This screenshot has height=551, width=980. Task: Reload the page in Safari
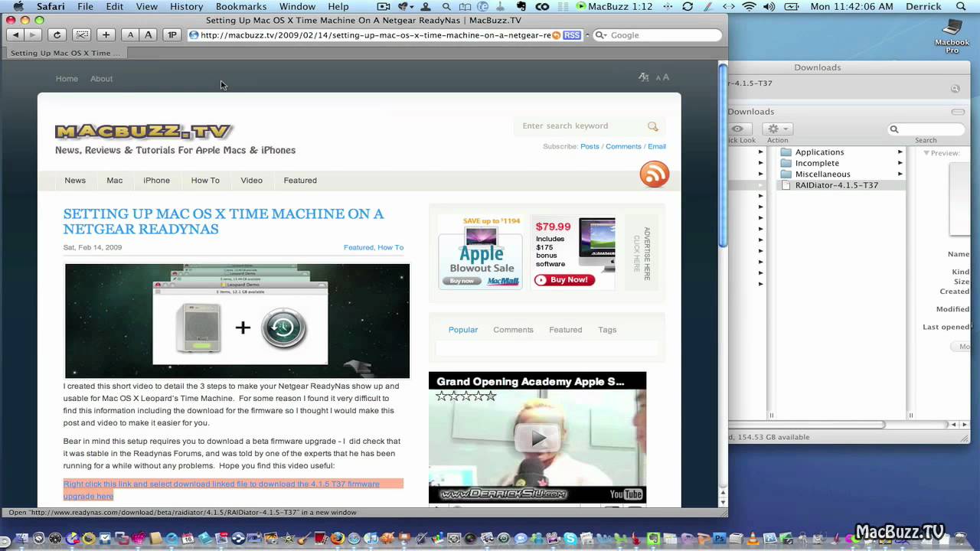click(57, 34)
